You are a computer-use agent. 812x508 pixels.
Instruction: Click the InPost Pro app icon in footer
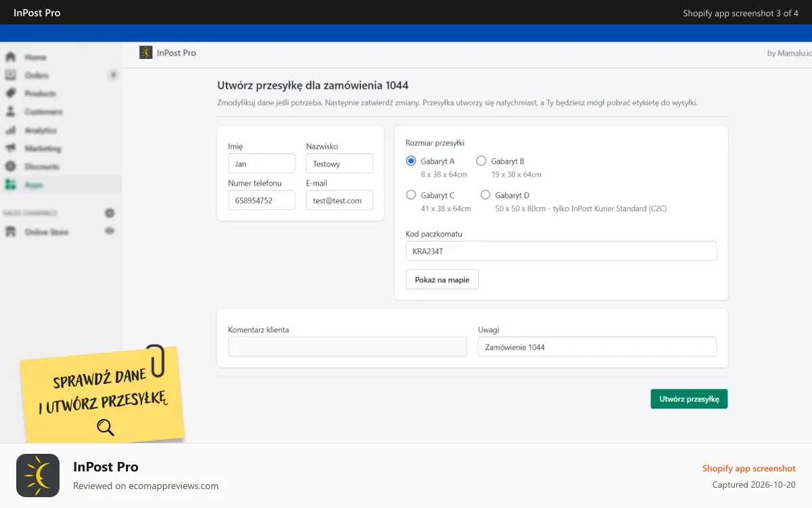[x=38, y=475]
